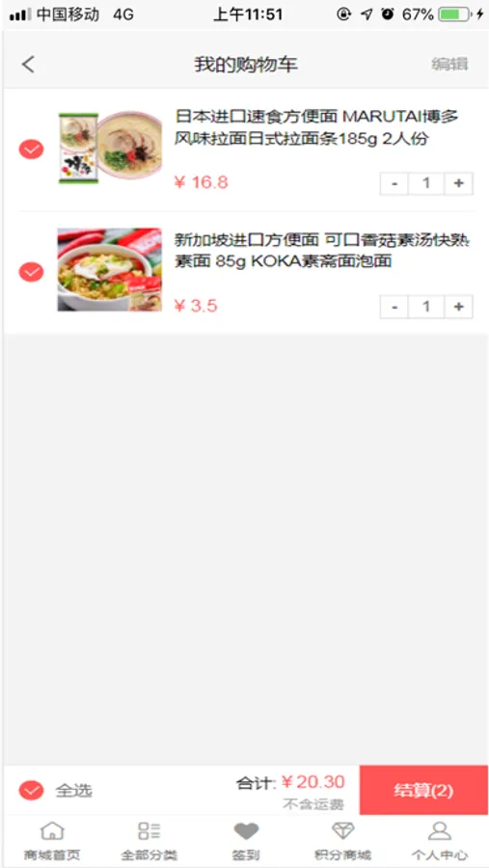Uncheck the KOKA noodle item

tap(31, 272)
